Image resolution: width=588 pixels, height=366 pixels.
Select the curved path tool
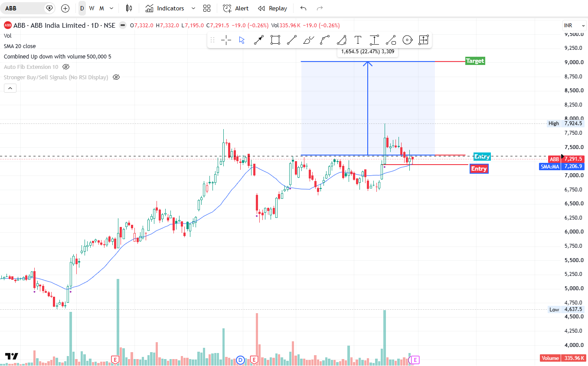pos(325,40)
